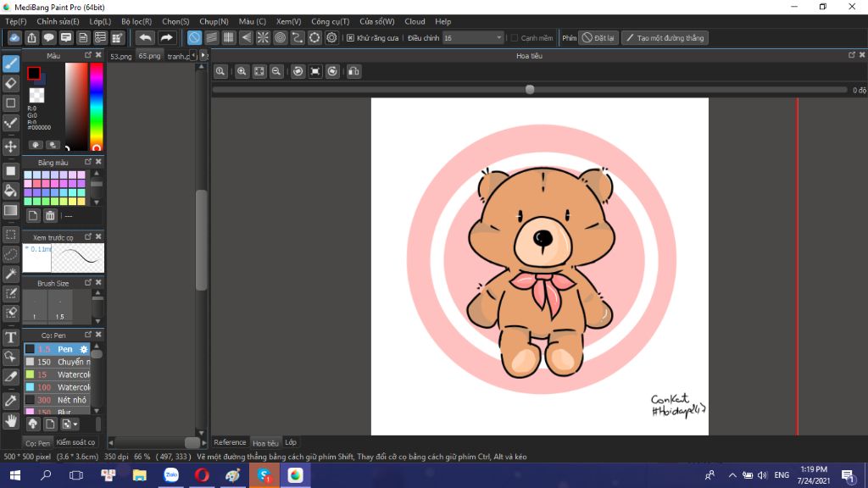Open brush add options dropdown
This screenshot has height=488, width=868.
70,424
